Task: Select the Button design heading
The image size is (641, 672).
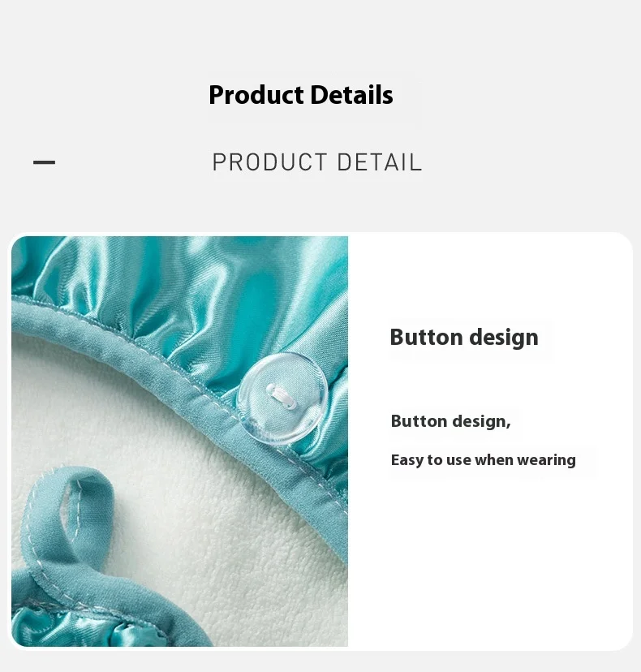Action: (464, 337)
